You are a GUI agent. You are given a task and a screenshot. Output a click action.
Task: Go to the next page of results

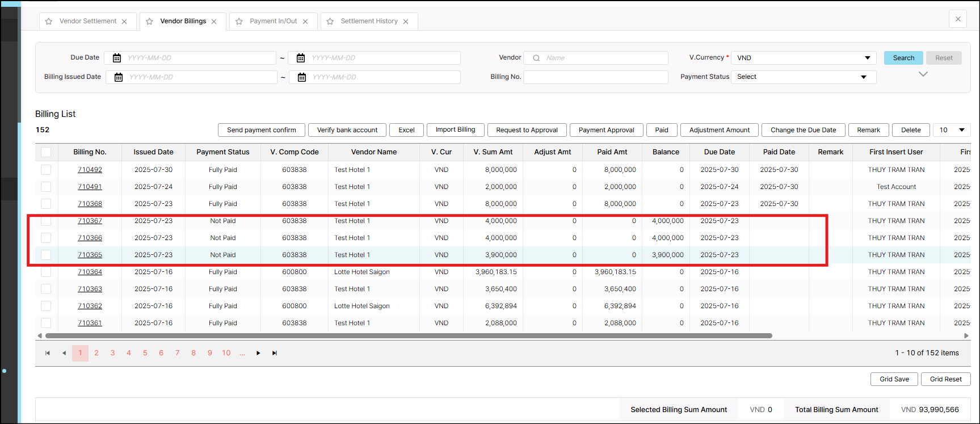click(258, 353)
